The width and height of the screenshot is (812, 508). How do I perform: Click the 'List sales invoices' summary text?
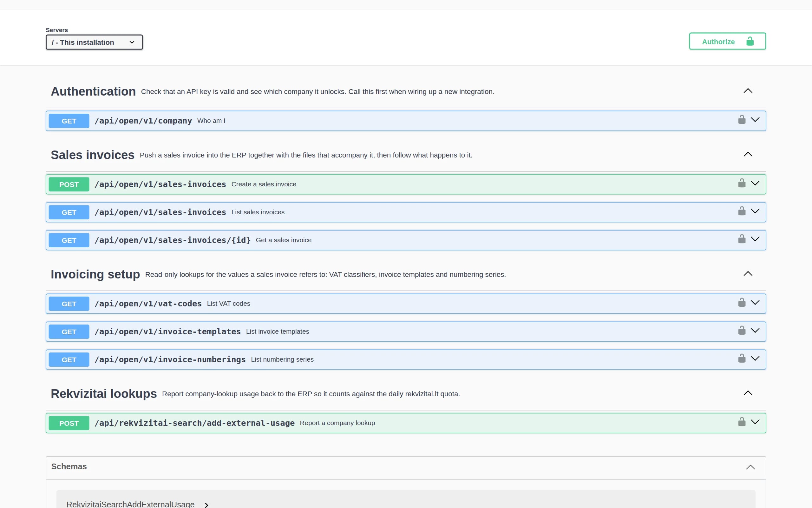258,212
